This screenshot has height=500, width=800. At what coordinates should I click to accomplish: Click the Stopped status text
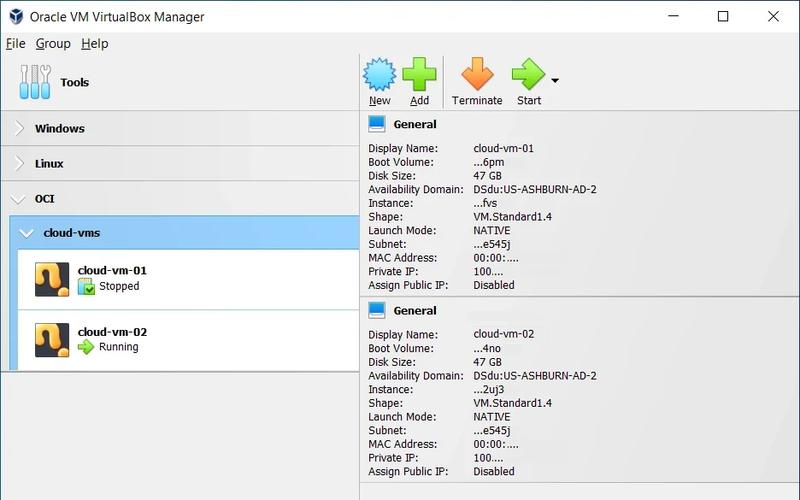[119, 286]
